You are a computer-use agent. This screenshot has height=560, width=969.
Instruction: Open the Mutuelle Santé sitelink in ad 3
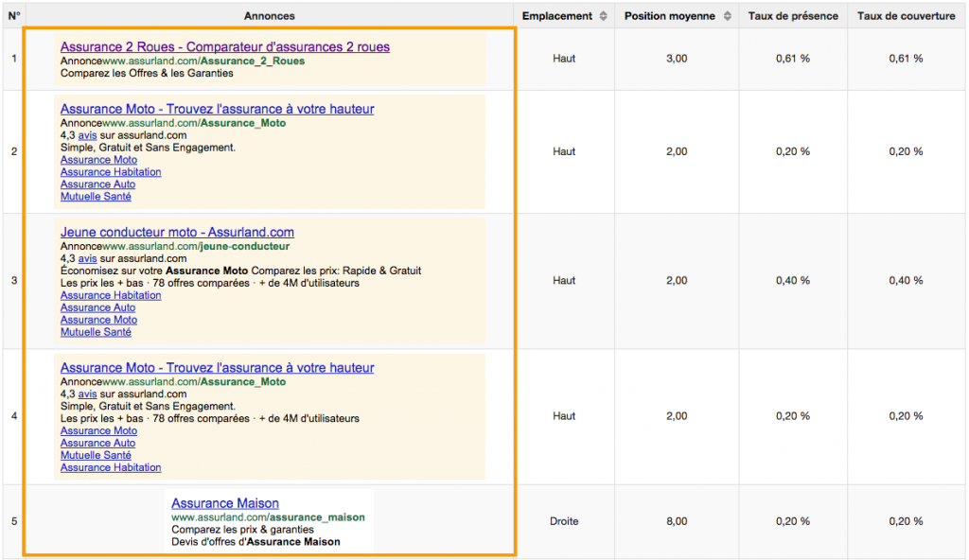coord(96,333)
